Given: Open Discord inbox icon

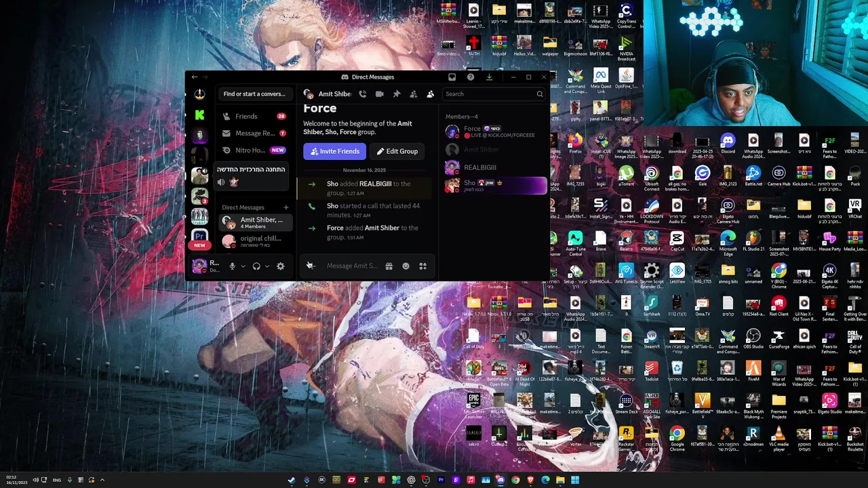Looking at the screenshot, I should pos(452,77).
